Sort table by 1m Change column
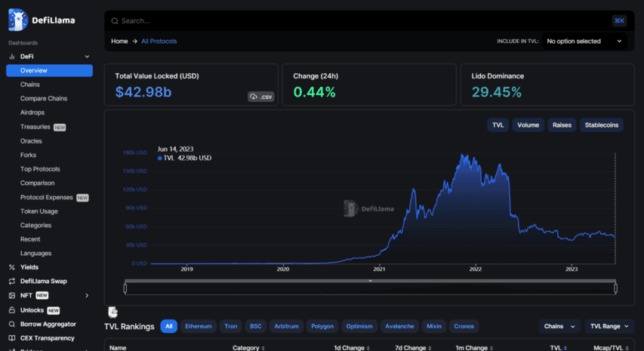 474,348
